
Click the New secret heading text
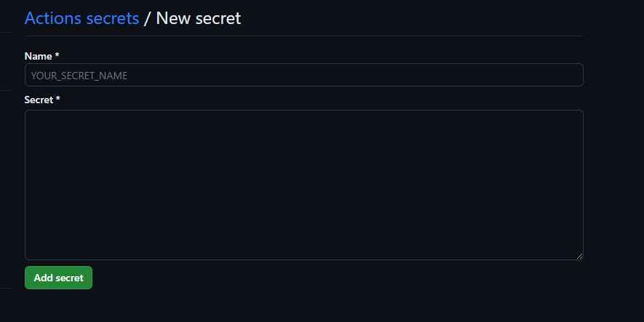(x=198, y=18)
